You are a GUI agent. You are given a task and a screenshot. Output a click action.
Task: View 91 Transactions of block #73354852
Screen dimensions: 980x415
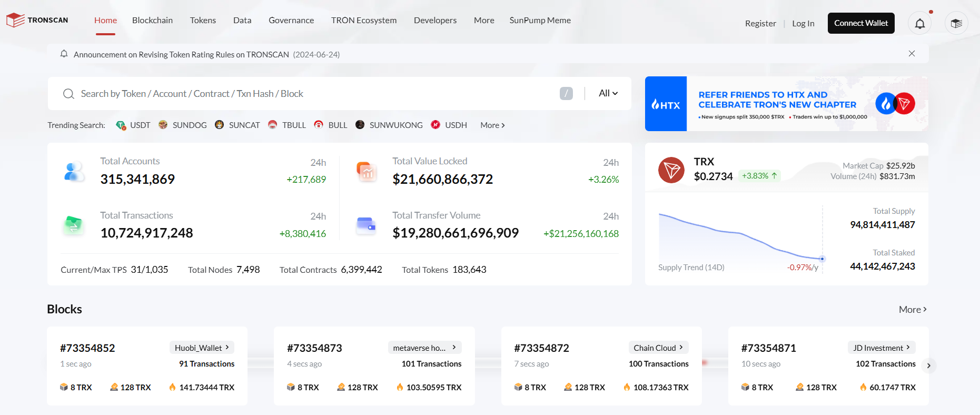[206, 364]
